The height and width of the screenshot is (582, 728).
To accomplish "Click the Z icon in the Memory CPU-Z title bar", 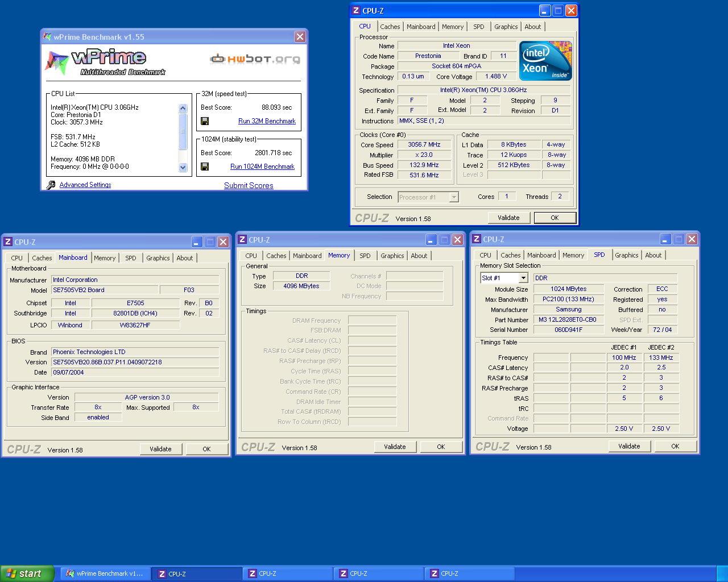I will click(x=242, y=240).
